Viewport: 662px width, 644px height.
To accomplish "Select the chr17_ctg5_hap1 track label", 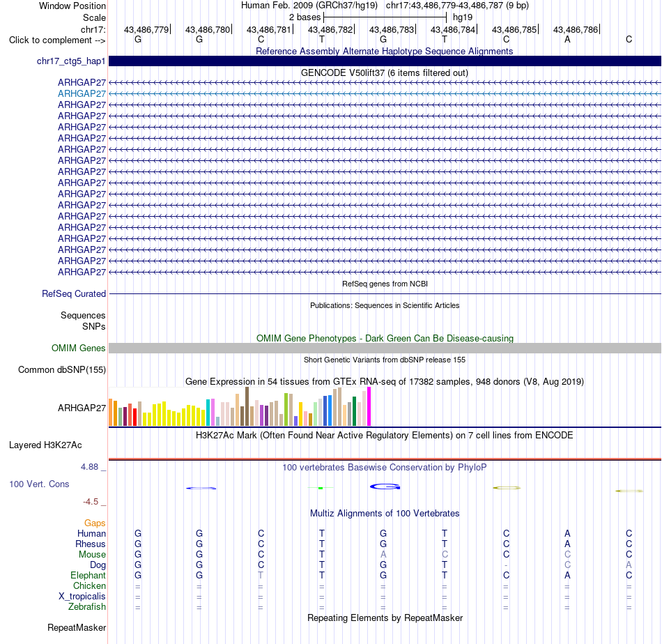I will [x=71, y=61].
